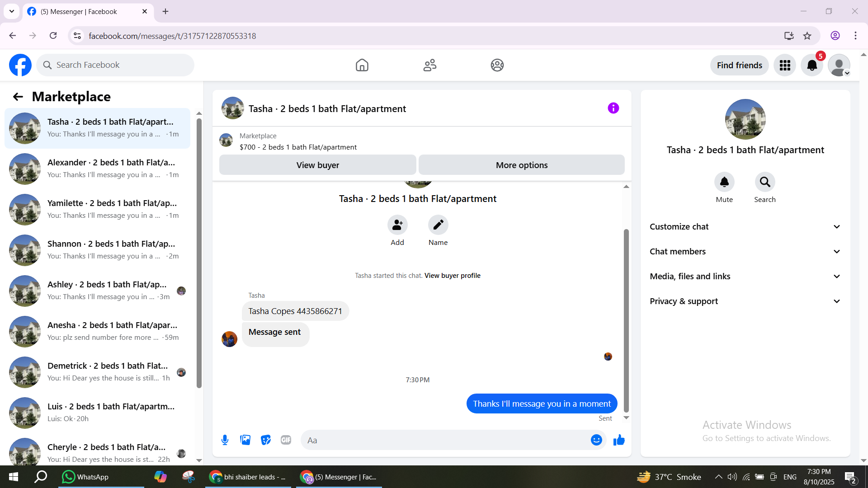Open the Friends tab in the top navigation
This screenshot has width=868, height=488.
click(x=429, y=66)
